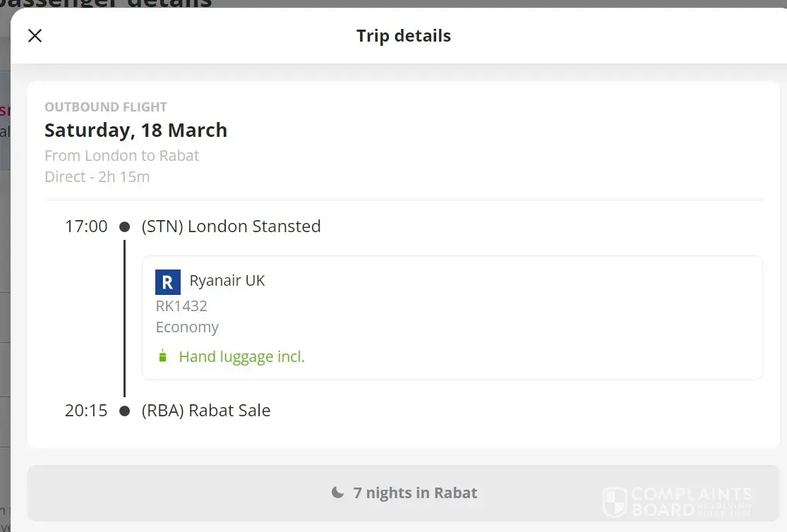Click the moon icon beside nights
The image size is (787, 532).
[x=338, y=492]
